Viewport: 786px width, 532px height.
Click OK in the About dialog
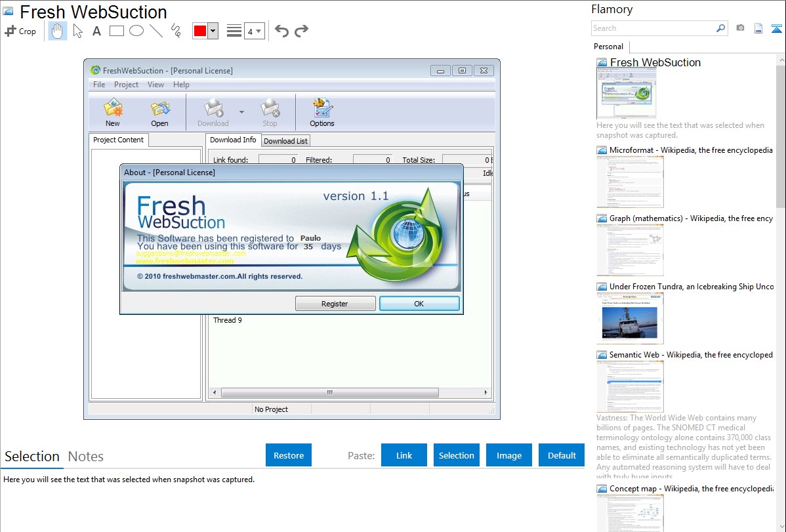pos(419,303)
